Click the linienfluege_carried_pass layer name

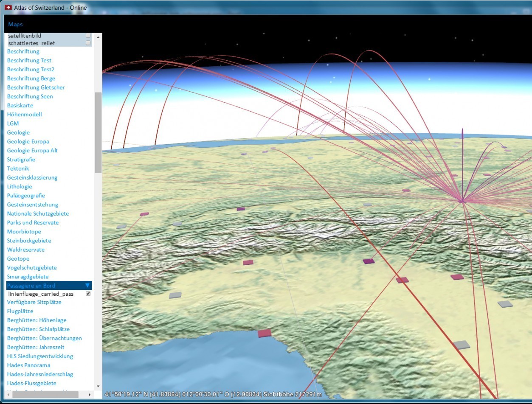coord(41,294)
